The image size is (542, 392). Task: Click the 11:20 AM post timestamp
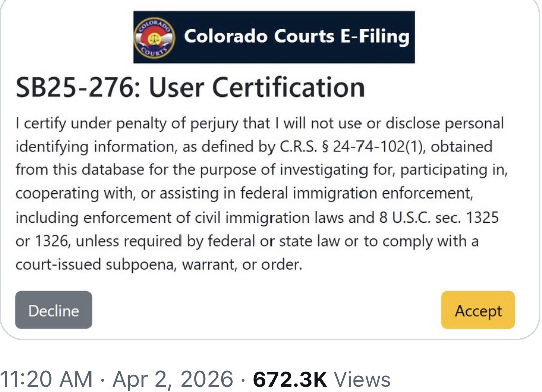46,380
